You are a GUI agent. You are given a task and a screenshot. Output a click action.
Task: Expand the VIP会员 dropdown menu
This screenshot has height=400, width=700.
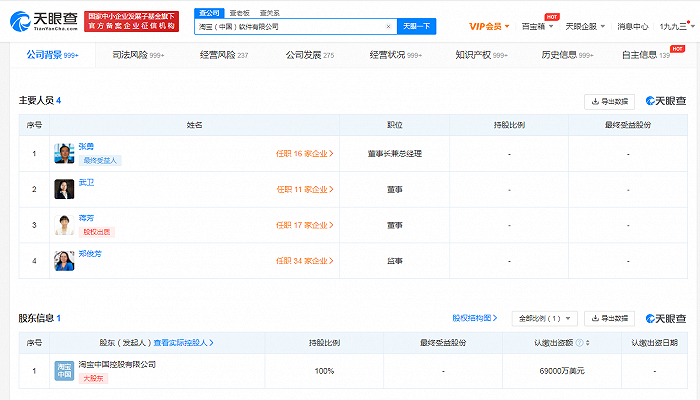pos(489,26)
